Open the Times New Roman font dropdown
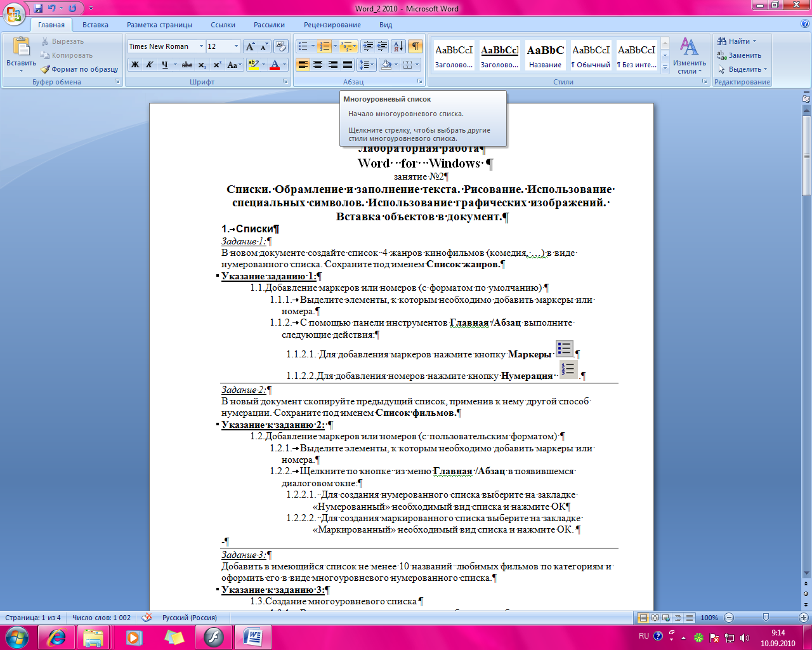Viewport: 812px width, 650px height. pos(201,46)
